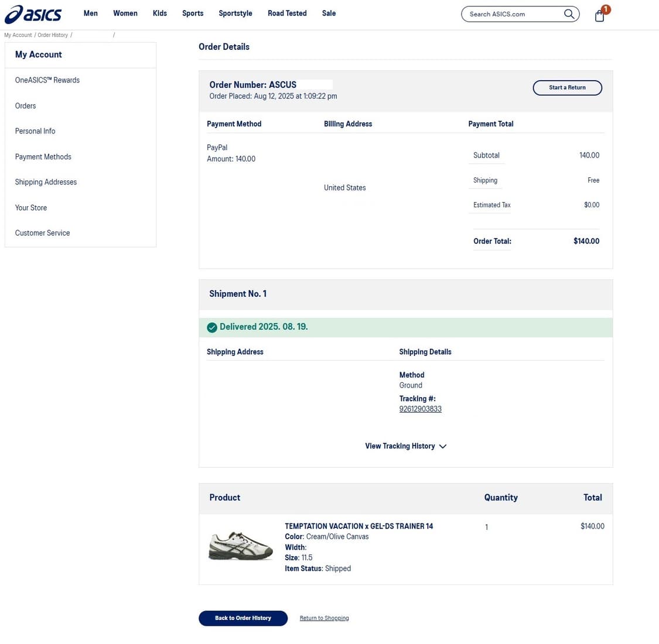Open Personal Info in sidebar
The image size is (659, 644).
(35, 131)
